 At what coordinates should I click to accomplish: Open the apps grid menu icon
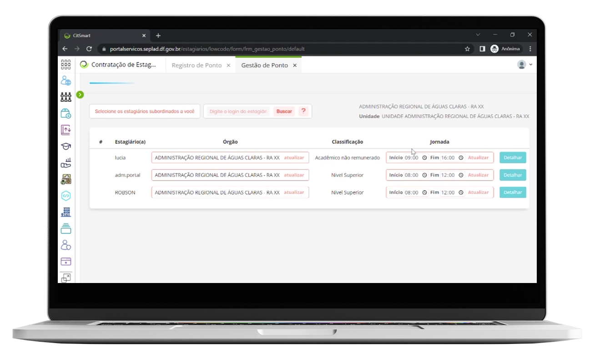(x=66, y=65)
